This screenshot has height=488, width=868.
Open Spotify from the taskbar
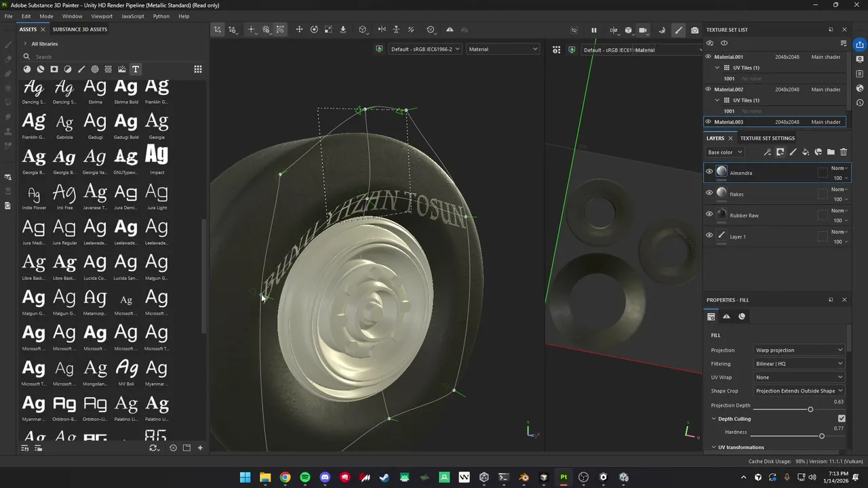305,477
